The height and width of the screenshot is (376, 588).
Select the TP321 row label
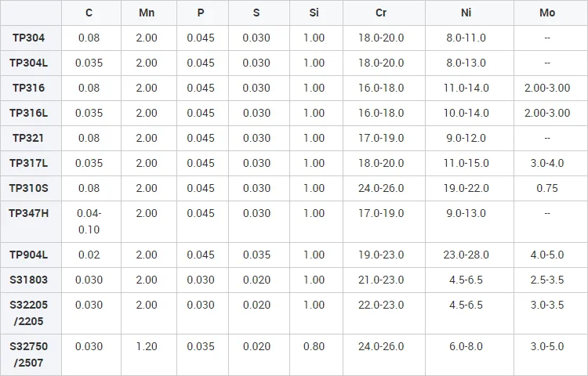coord(28,138)
